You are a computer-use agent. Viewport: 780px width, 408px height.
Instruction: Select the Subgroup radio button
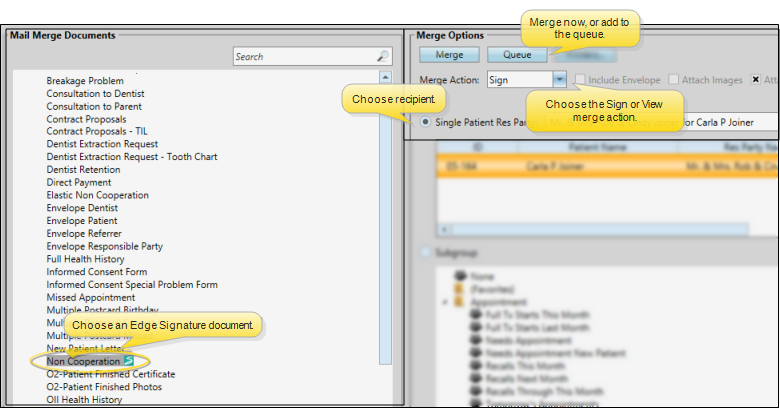(427, 254)
